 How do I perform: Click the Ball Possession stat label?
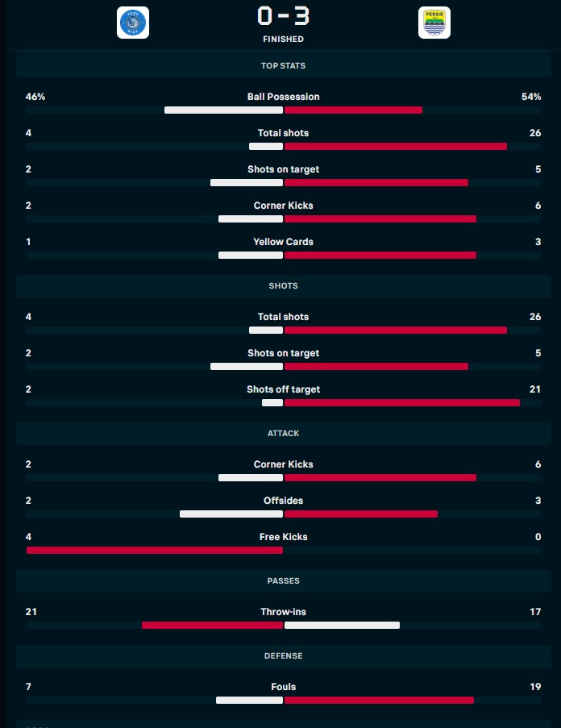283,97
